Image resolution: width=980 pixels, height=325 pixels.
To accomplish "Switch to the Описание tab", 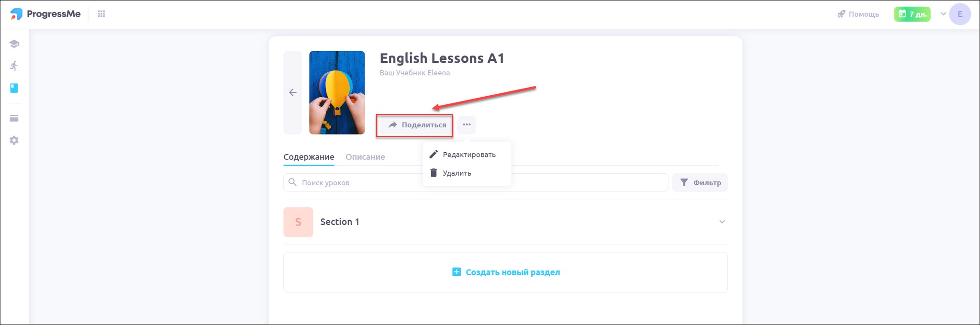I will 365,157.
